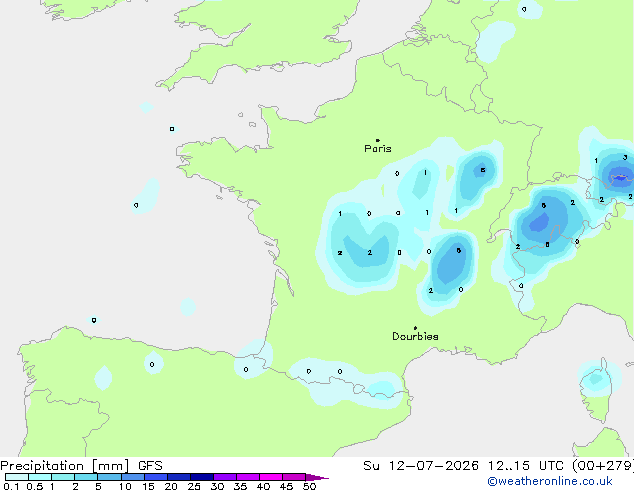
Task: Click the '10' legend scale label
Action: [125, 486]
